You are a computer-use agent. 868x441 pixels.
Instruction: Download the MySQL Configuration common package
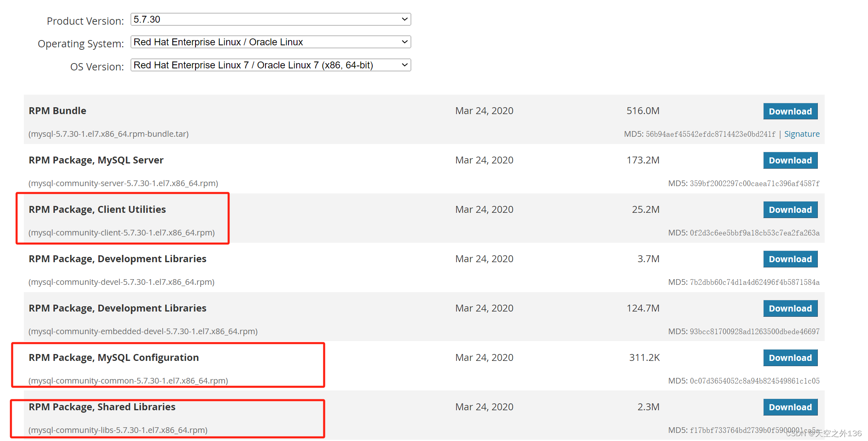tap(790, 358)
